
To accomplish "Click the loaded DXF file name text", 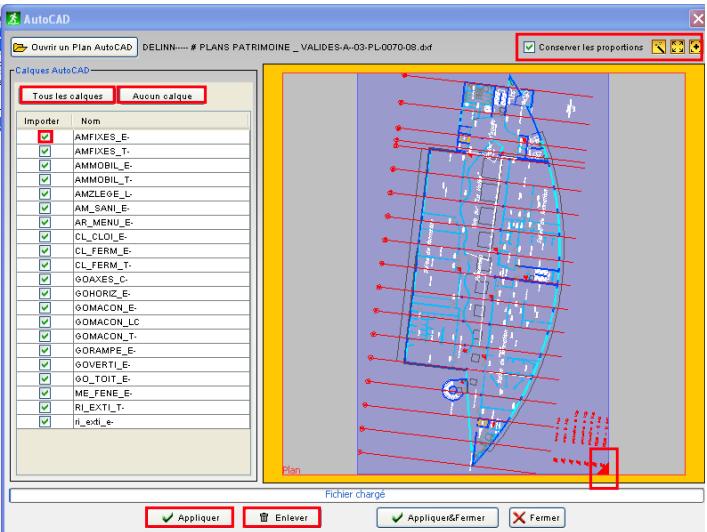I will coord(287,47).
